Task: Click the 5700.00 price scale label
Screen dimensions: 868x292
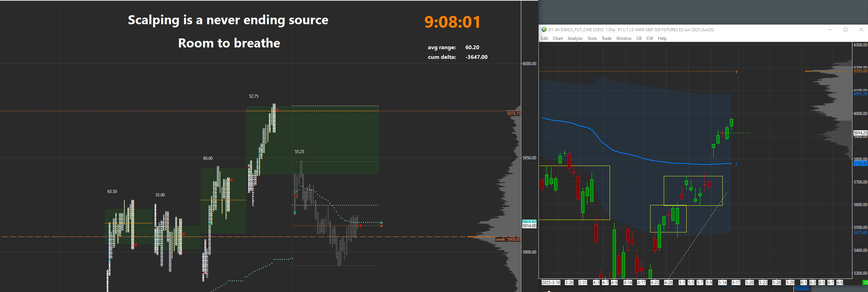Action: tap(860, 182)
